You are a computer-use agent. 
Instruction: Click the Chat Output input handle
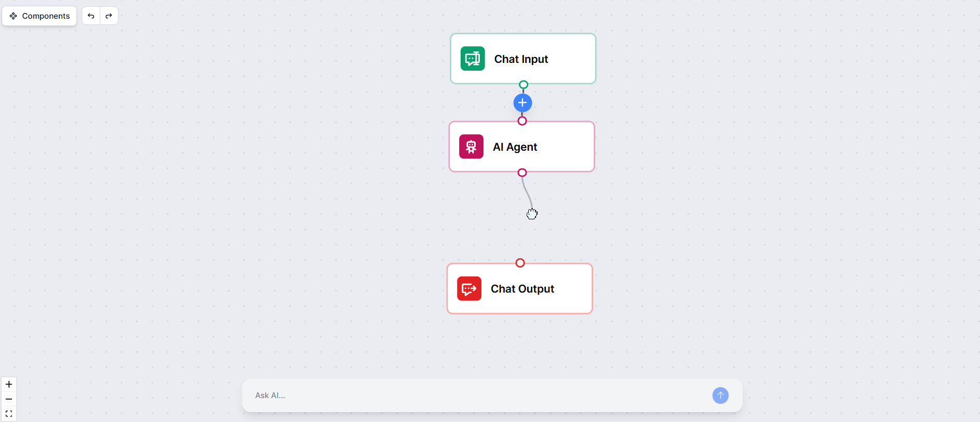[x=520, y=262]
